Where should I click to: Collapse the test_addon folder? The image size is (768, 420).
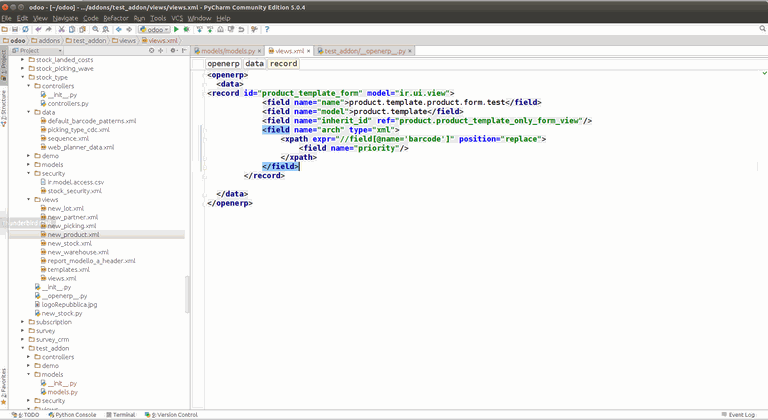point(23,348)
